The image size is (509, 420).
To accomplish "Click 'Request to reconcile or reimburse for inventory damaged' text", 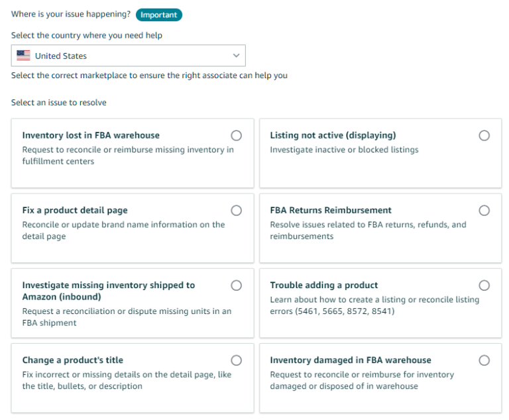I will pyautogui.click(x=362, y=380).
